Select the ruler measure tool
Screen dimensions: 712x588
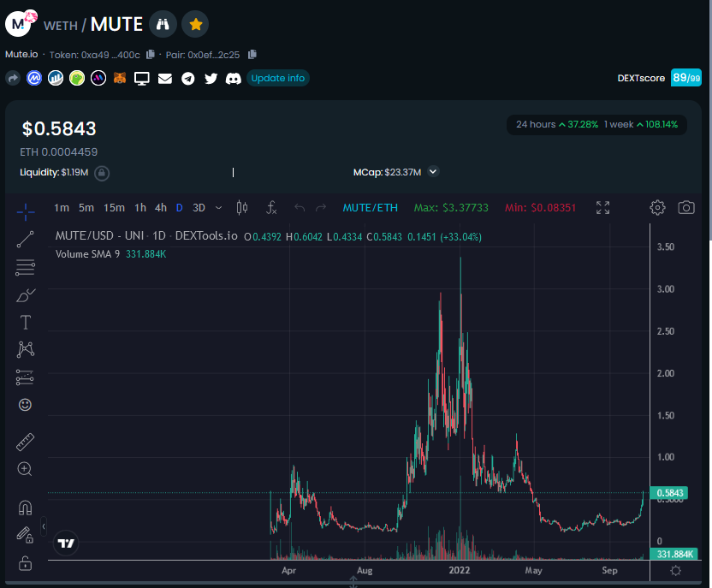pyautogui.click(x=26, y=442)
